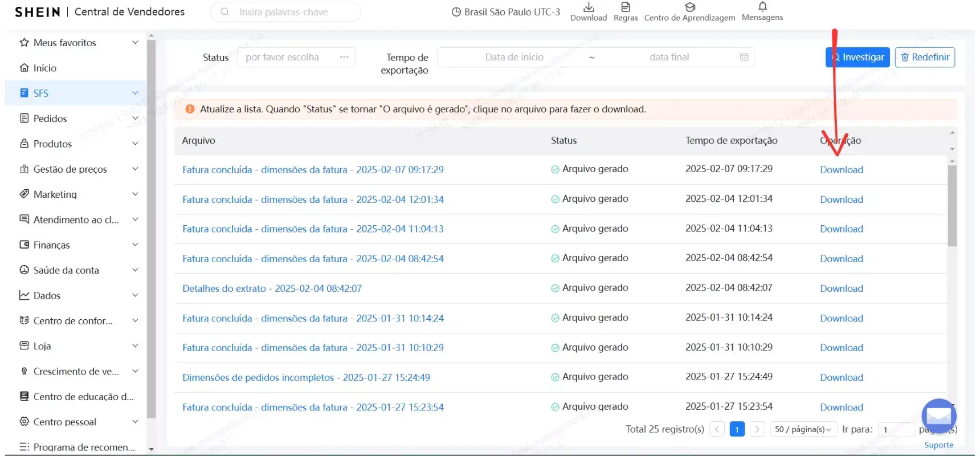Download the 2025-02-07 09:17:29 file
The image size is (980, 456).
842,169
